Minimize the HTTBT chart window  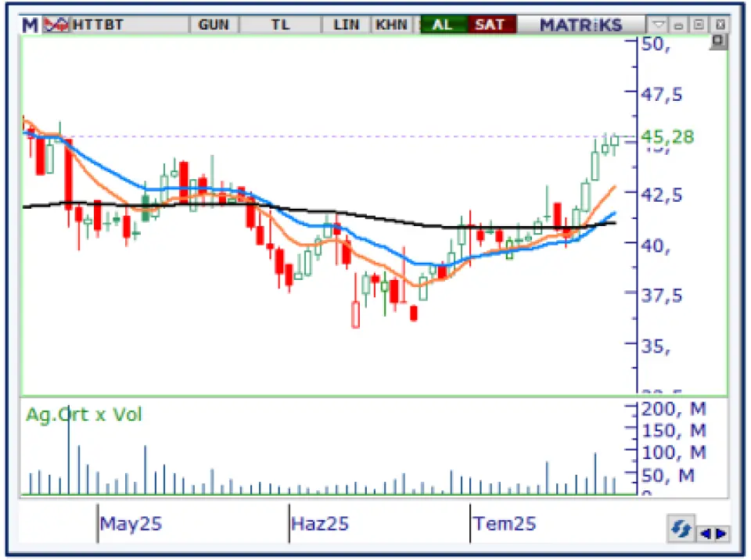679,25
